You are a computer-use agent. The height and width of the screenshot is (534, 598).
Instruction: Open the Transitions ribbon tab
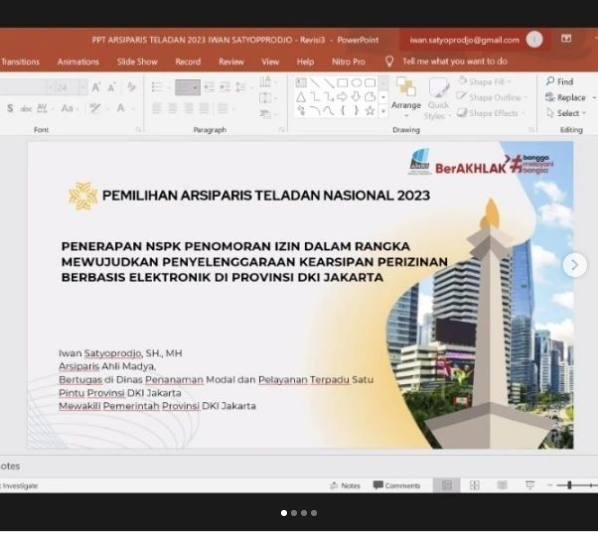[x=20, y=62]
